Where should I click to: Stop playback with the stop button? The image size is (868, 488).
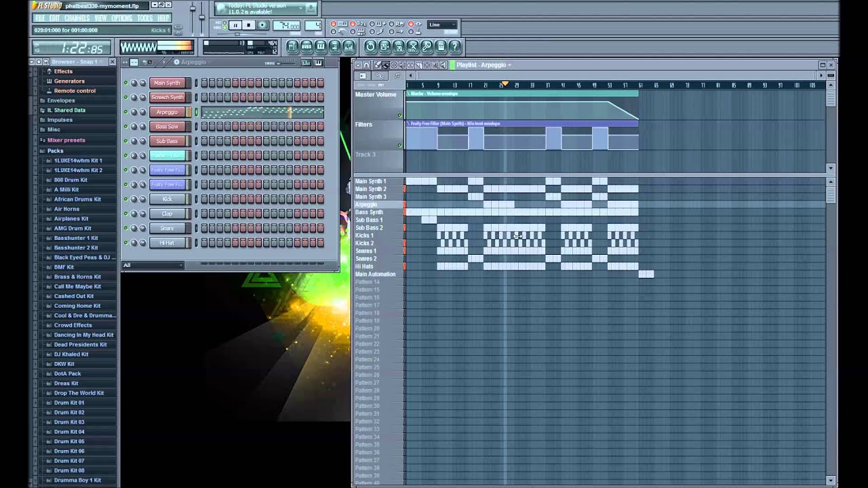click(x=248, y=25)
